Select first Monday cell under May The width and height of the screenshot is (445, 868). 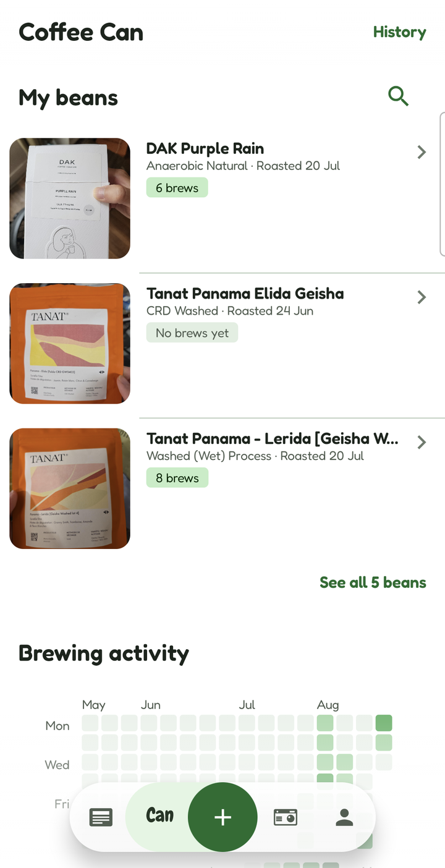pos(90,723)
